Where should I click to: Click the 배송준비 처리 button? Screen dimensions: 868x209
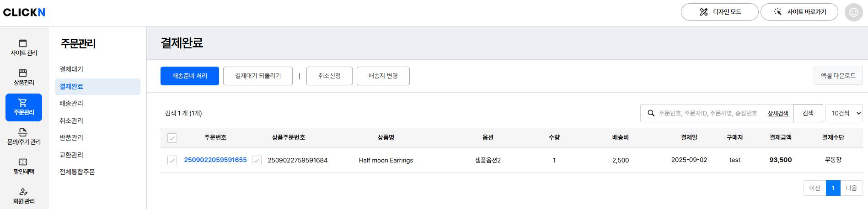click(189, 76)
